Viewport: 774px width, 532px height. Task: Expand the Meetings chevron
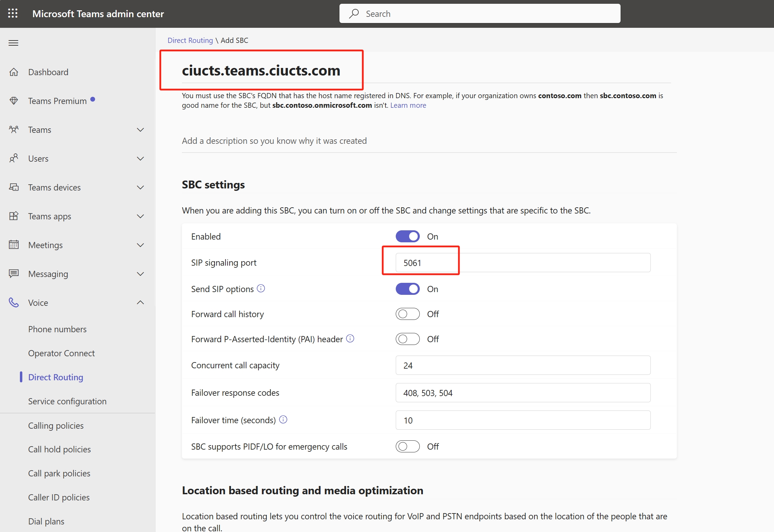pos(140,245)
